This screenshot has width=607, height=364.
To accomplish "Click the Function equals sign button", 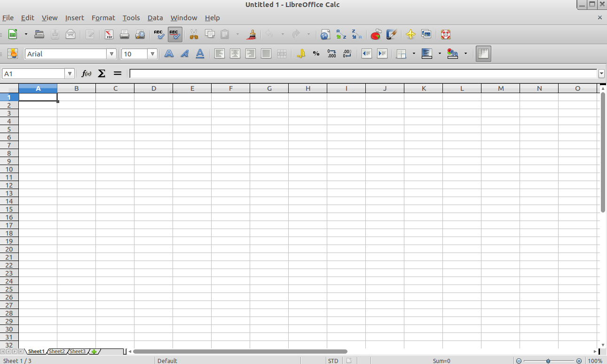I will tap(118, 73).
